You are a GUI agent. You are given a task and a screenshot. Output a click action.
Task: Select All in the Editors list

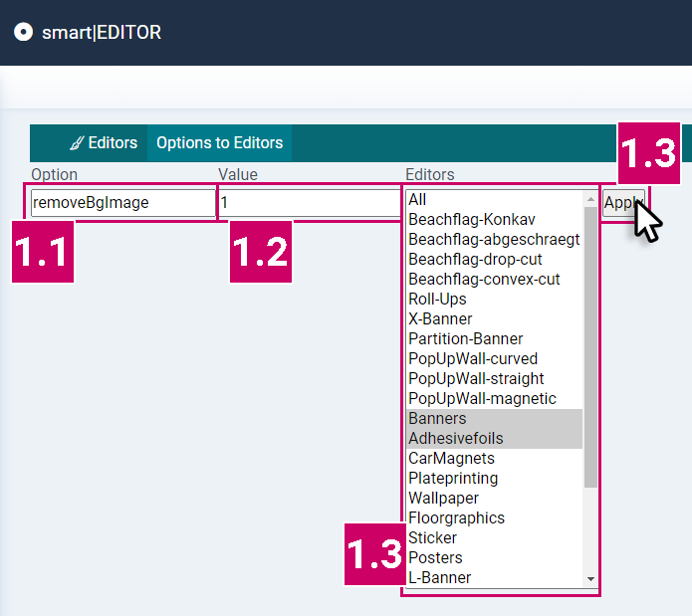coord(494,200)
